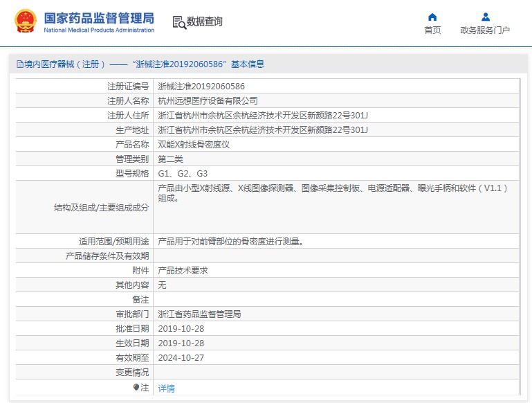
Task: Click the national emblem logo
Action: [x=26, y=21]
